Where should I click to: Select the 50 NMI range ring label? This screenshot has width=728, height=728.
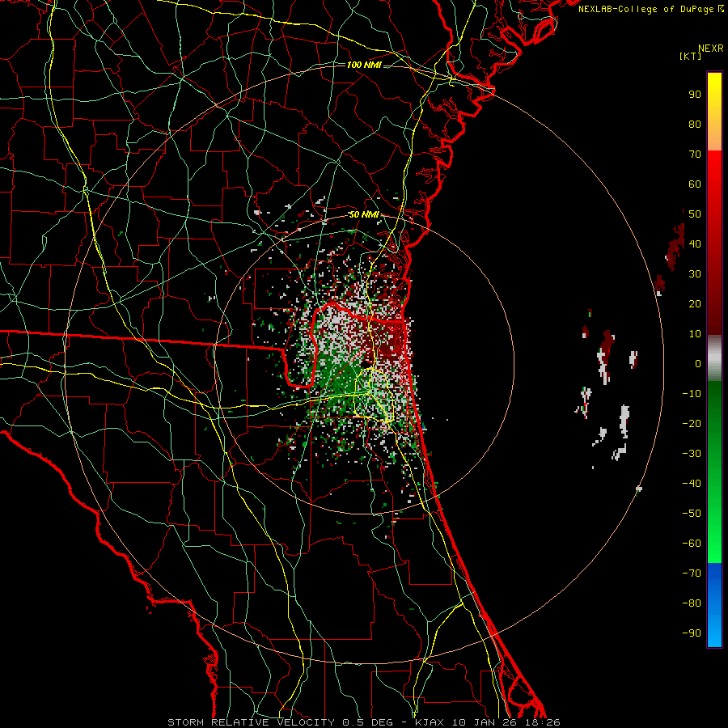pos(363,214)
